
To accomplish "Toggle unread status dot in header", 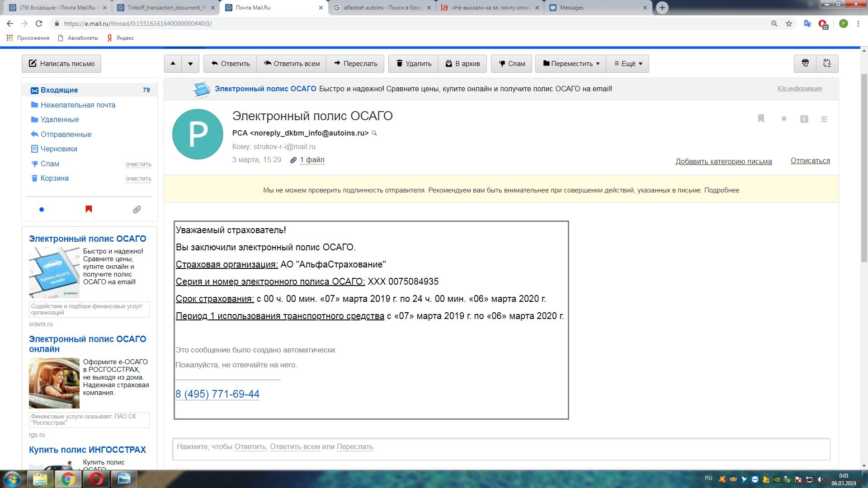I will pyautogui.click(x=784, y=119).
